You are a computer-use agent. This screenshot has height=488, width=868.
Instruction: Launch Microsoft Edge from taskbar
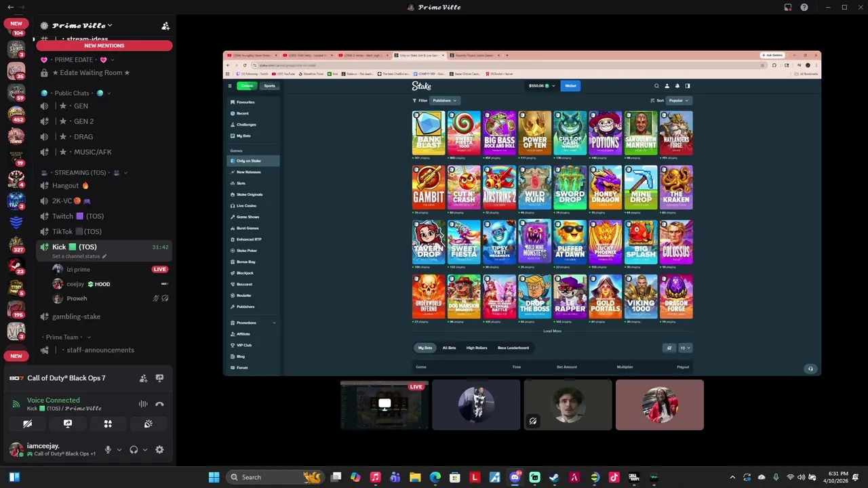435,477
